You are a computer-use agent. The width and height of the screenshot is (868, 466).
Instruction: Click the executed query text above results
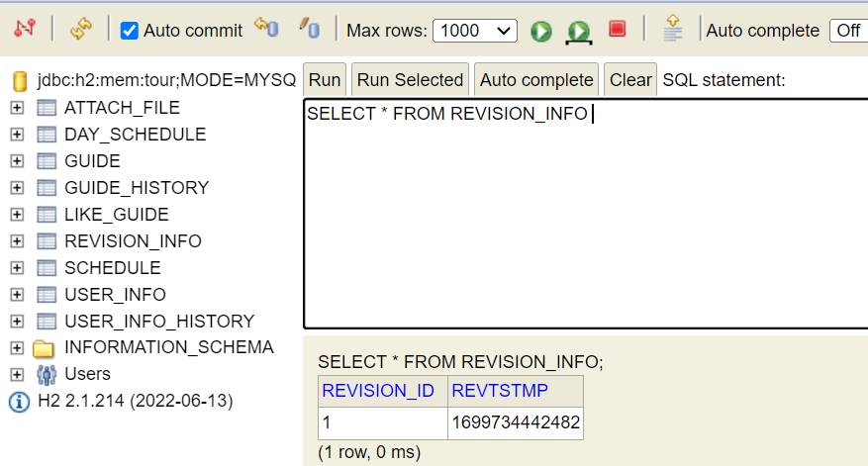pyautogui.click(x=460, y=362)
